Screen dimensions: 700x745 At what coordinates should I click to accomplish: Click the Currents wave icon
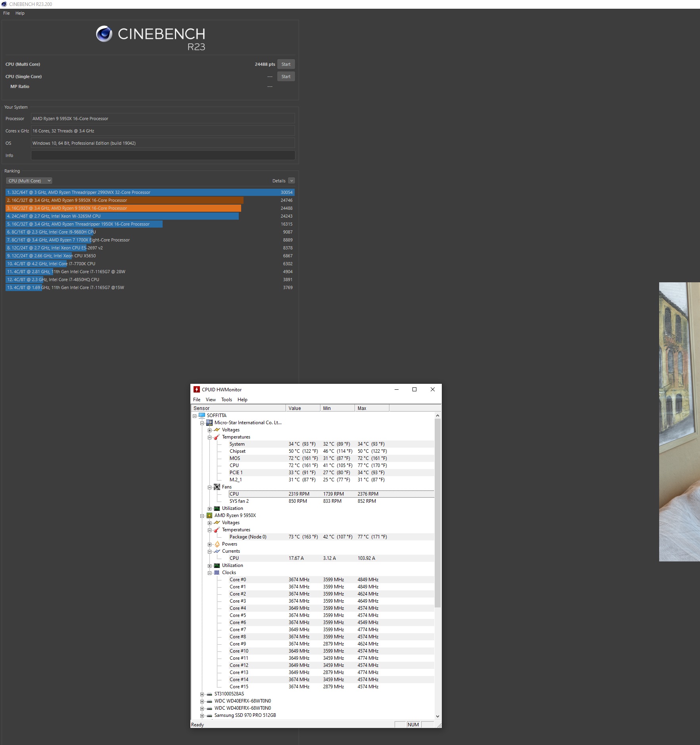pos(217,551)
